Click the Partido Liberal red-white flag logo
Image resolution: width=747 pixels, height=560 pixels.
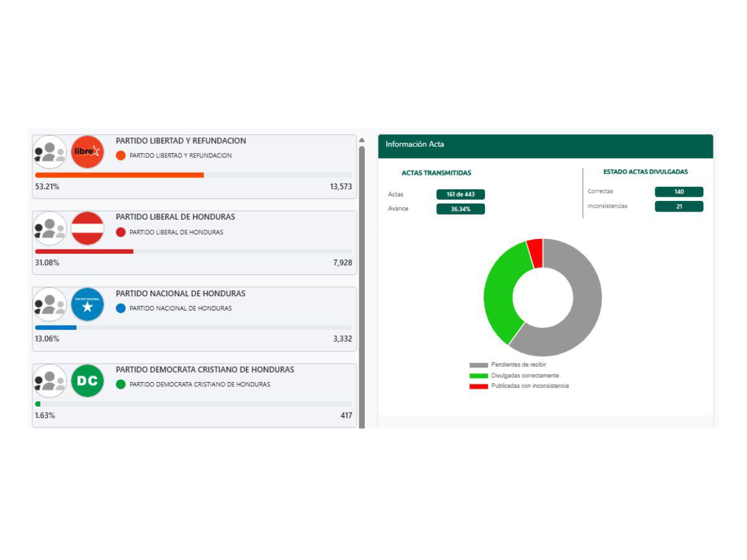[87, 228]
